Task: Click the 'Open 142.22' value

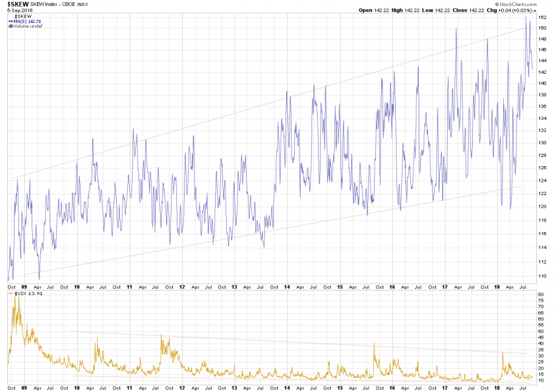Action: point(374,11)
